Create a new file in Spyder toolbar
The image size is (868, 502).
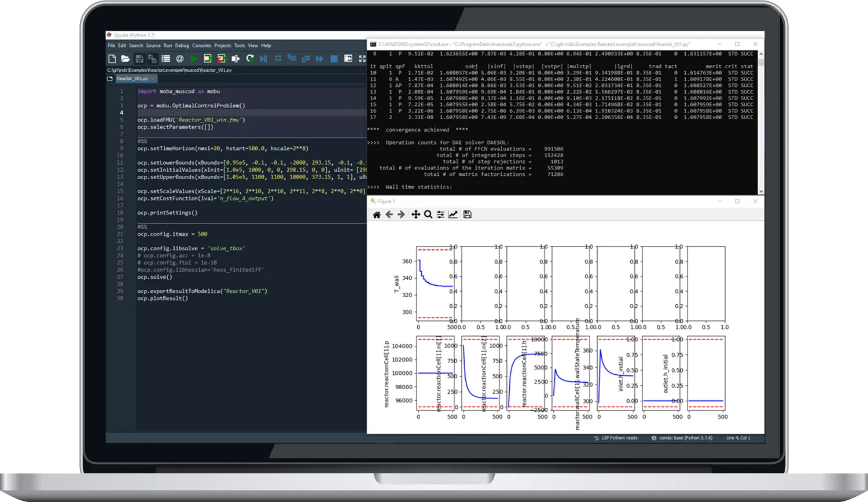tap(112, 58)
